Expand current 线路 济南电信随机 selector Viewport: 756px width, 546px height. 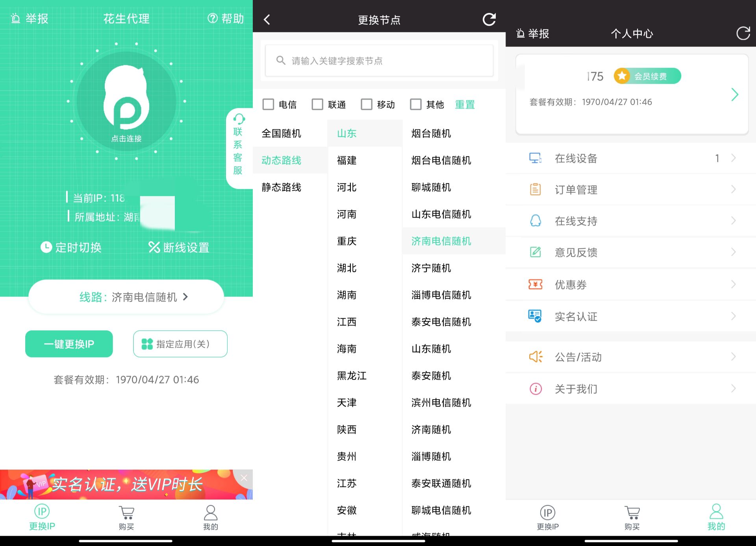click(x=125, y=297)
